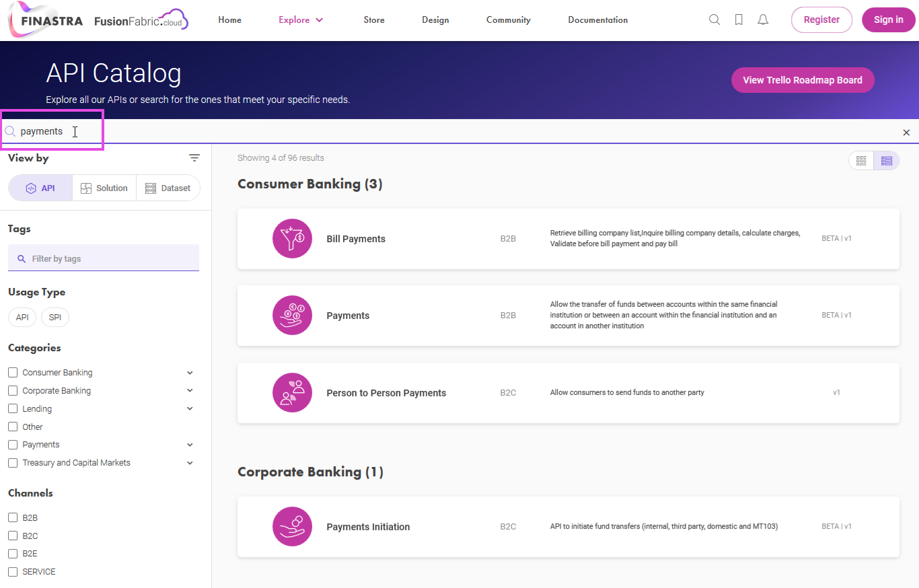Clear the search with the X icon
Viewport: 919px width, 588px height.
coord(906,133)
